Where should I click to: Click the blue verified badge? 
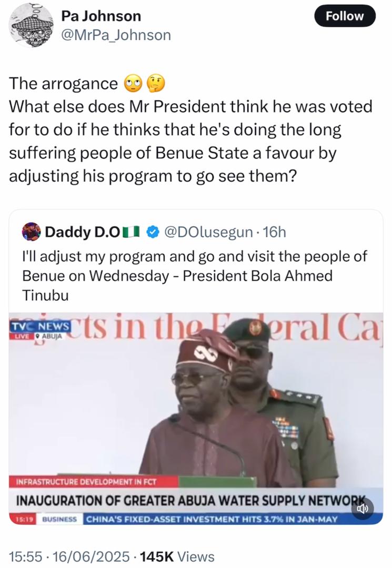coord(152,231)
